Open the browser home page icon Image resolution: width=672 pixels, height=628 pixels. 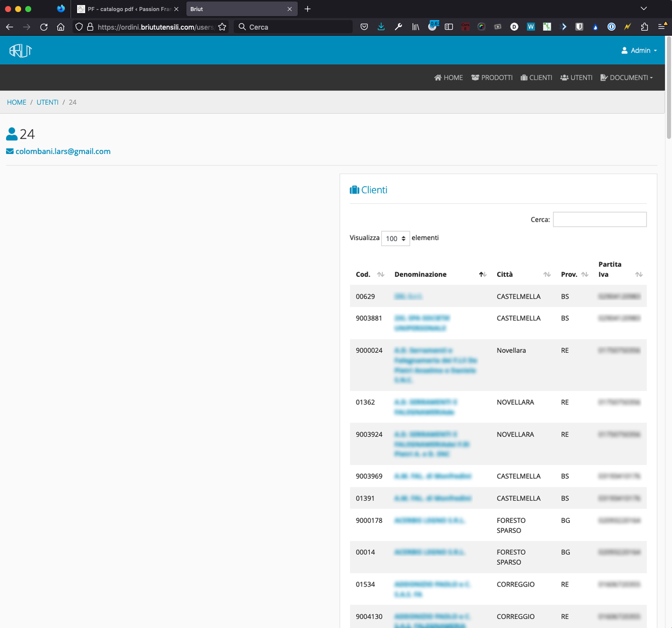pos(61,27)
